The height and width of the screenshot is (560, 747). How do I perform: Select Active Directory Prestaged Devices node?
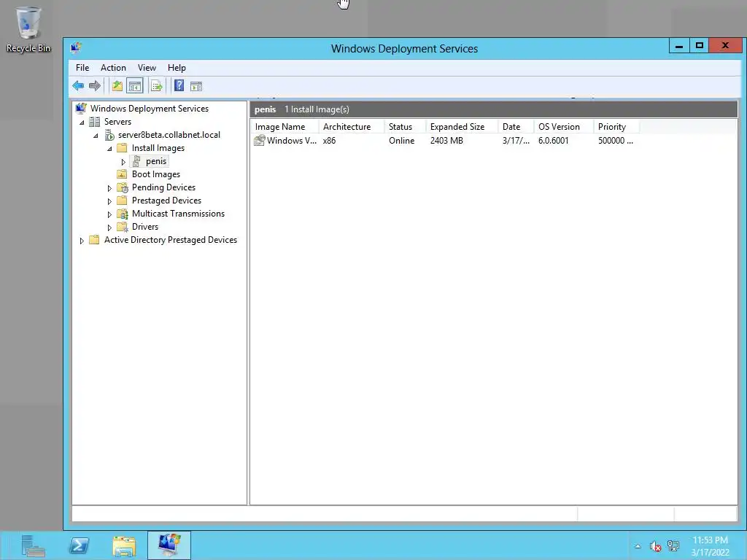click(171, 240)
